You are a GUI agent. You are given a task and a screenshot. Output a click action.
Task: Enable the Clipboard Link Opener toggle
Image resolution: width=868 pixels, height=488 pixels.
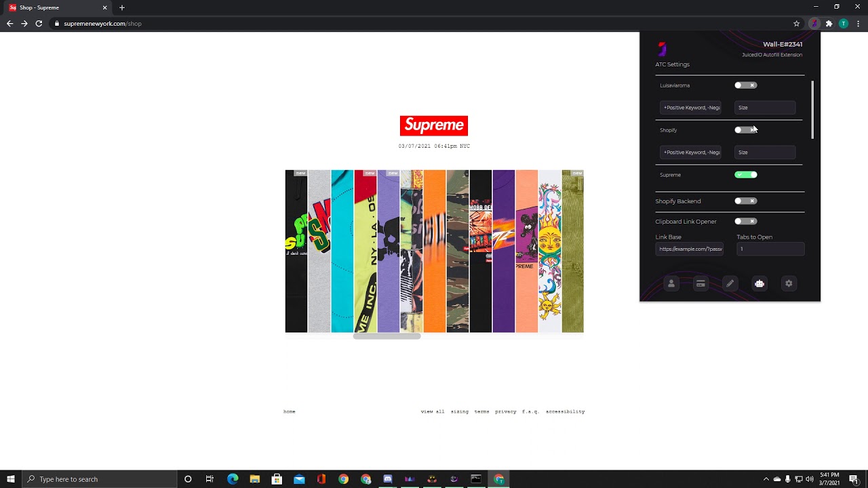pyautogui.click(x=745, y=221)
